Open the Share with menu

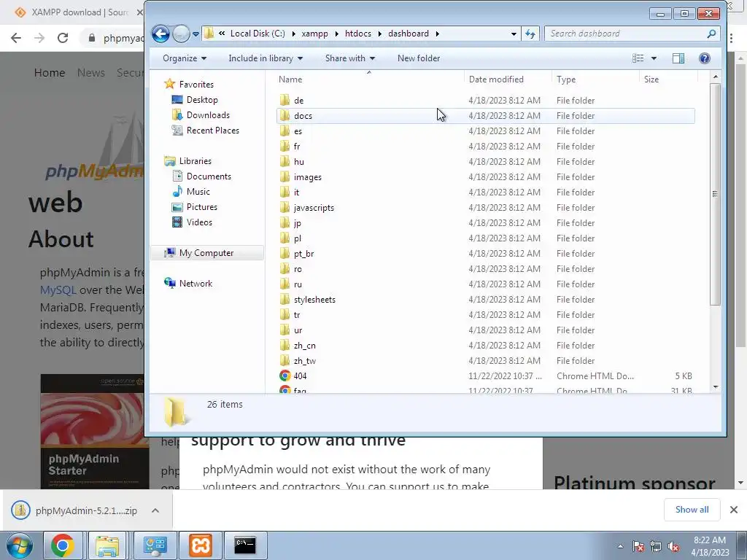[349, 58]
